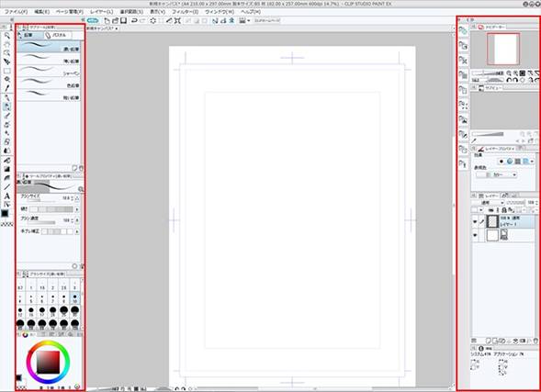Pick brush size 10 in Brush Size panel

(x=75, y=297)
